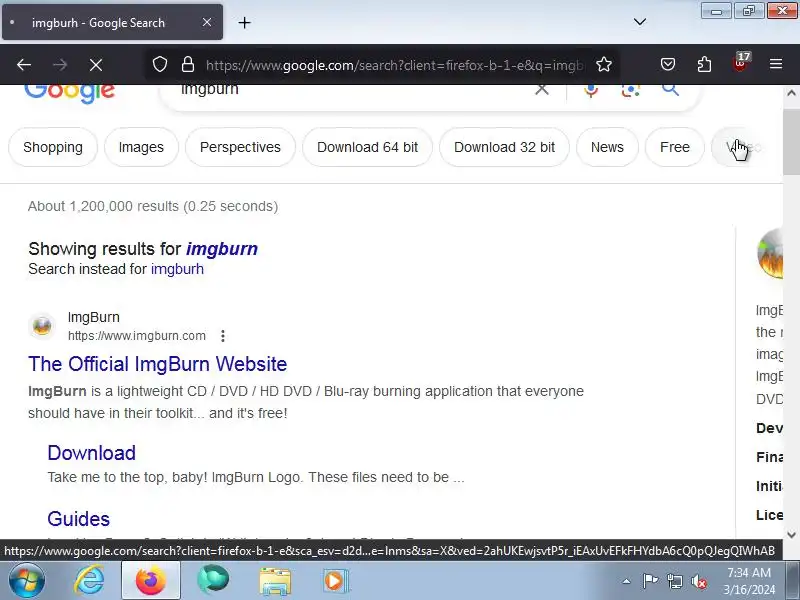Stop loading the page
800x600 pixels.
coord(96,65)
